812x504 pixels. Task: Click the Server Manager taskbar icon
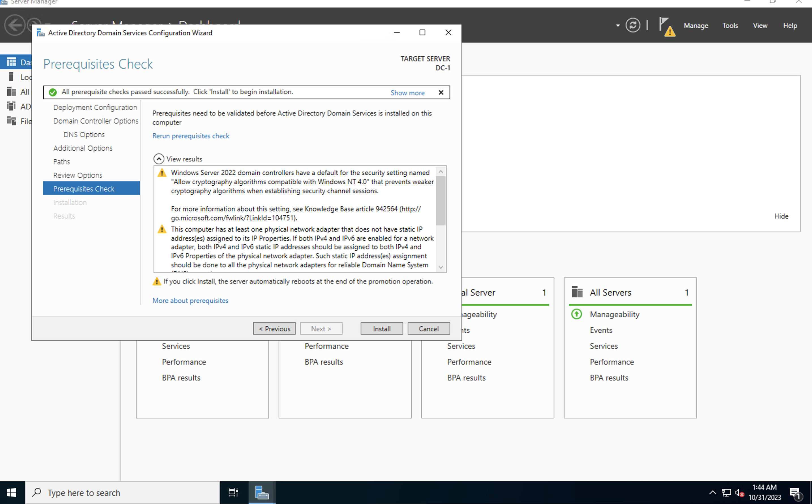coord(262,492)
